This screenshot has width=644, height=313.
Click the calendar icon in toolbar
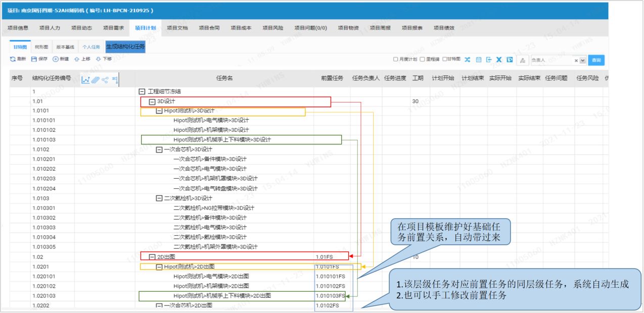coord(479,60)
